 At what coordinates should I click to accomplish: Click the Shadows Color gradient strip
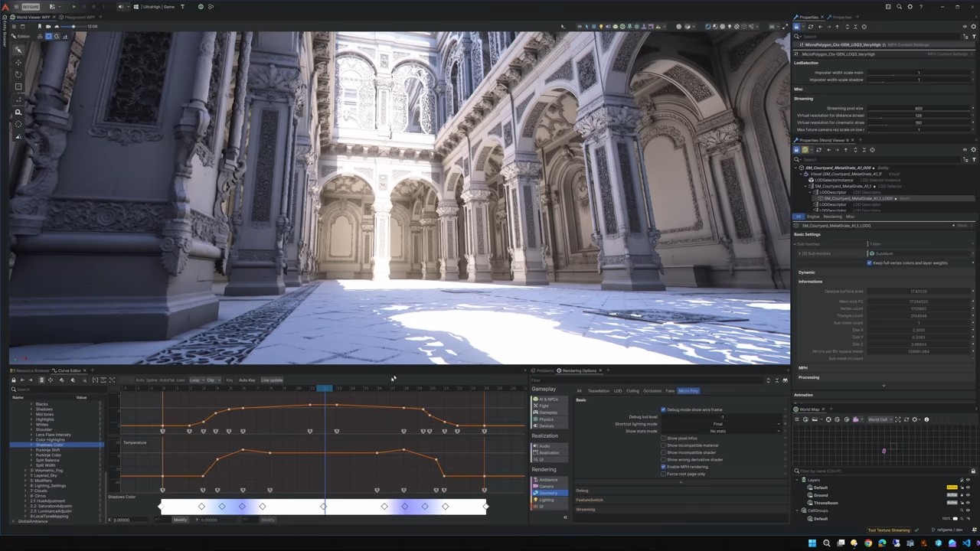[x=322, y=506]
